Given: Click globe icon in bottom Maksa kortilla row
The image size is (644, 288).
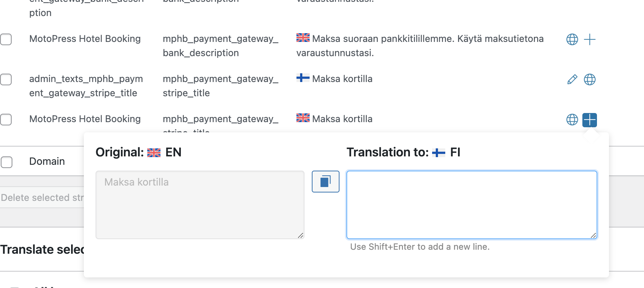Looking at the screenshot, I should 572,120.
